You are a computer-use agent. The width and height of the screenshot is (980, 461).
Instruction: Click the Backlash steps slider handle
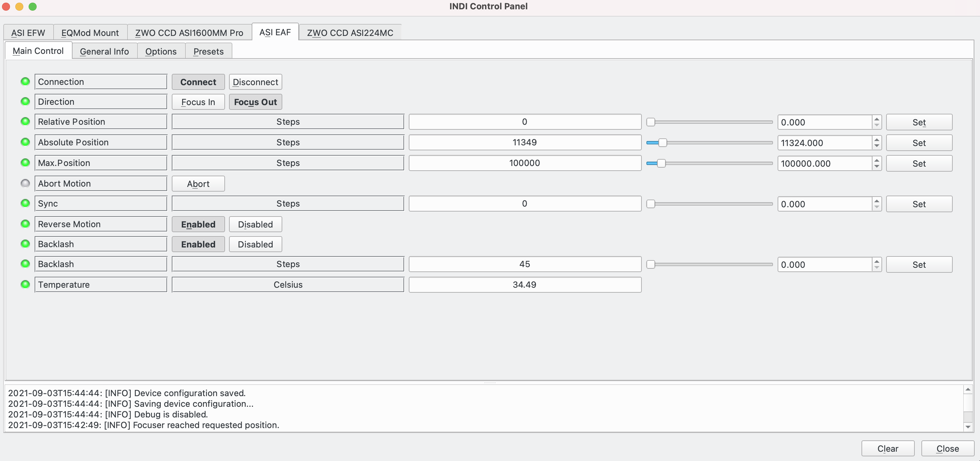tap(651, 264)
